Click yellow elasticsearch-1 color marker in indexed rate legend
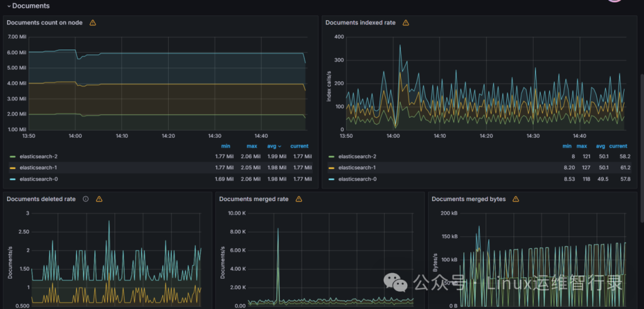The height and width of the screenshot is (309, 644). point(332,168)
